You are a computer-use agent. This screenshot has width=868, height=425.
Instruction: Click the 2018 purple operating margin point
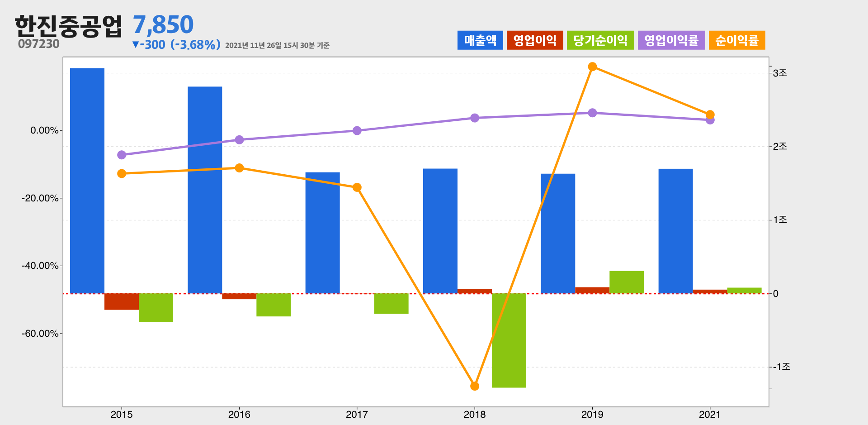(475, 118)
